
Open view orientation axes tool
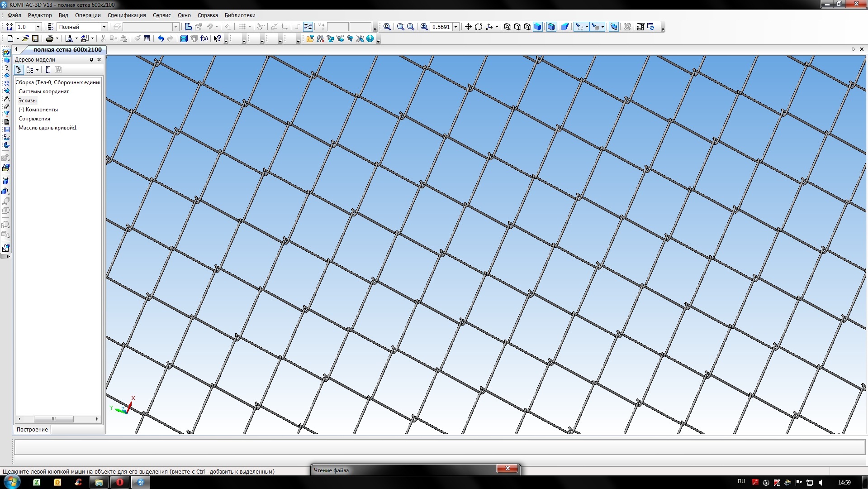point(489,27)
